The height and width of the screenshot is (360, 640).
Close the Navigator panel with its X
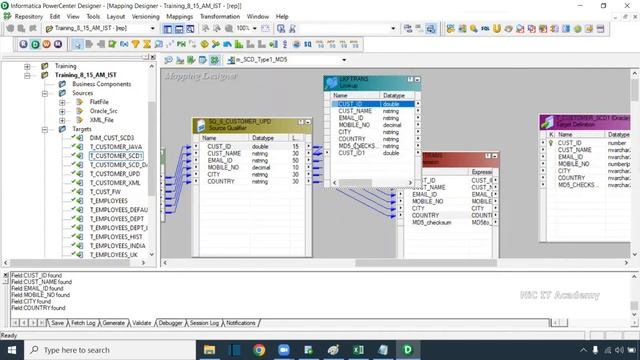(153, 57)
